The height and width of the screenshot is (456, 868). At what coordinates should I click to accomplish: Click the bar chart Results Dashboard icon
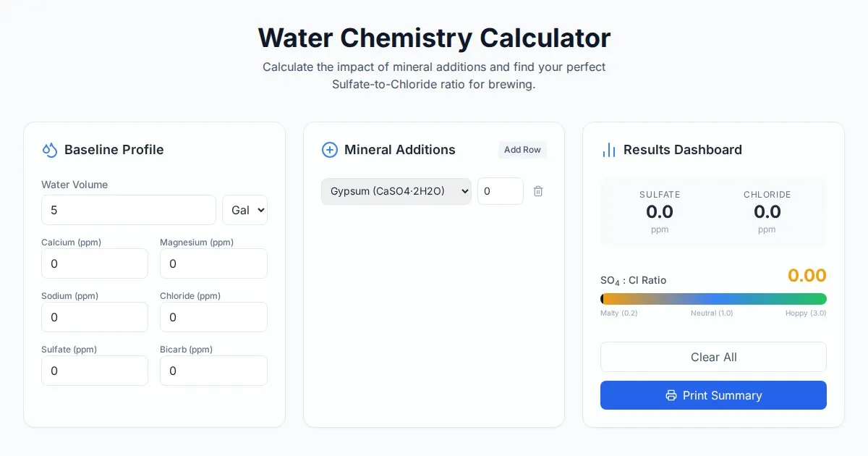tap(609, 150)
